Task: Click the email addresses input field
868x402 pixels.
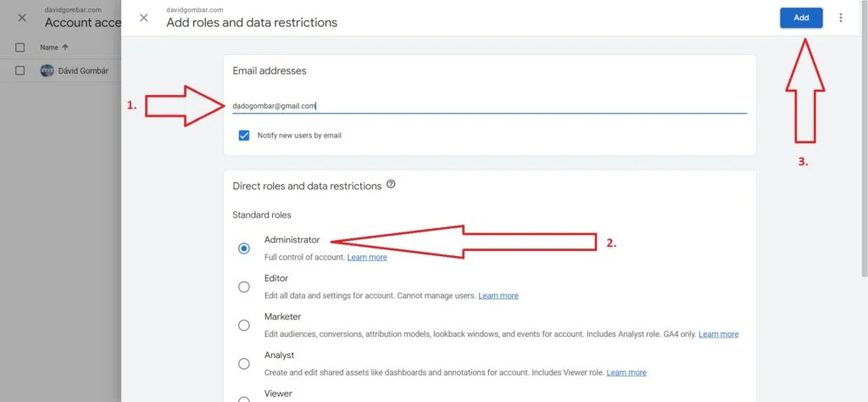Action: pyautogui.click(x=489, y=106)
